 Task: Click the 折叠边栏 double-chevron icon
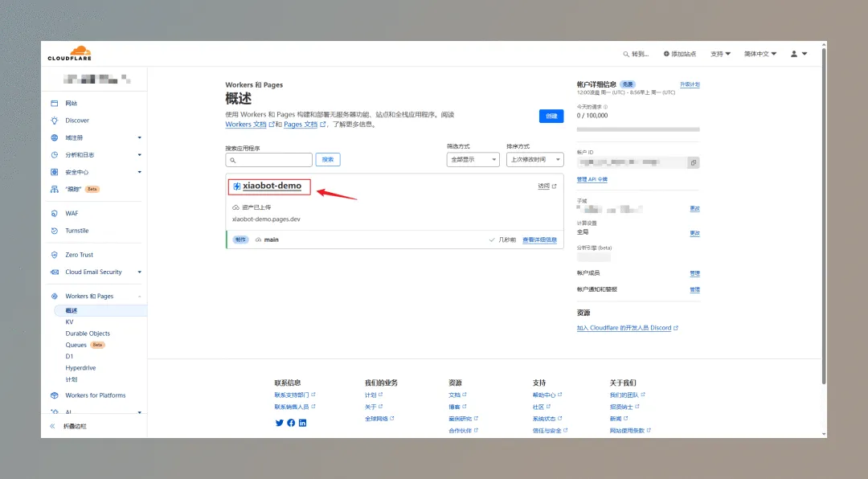click(x=52, y=427)
